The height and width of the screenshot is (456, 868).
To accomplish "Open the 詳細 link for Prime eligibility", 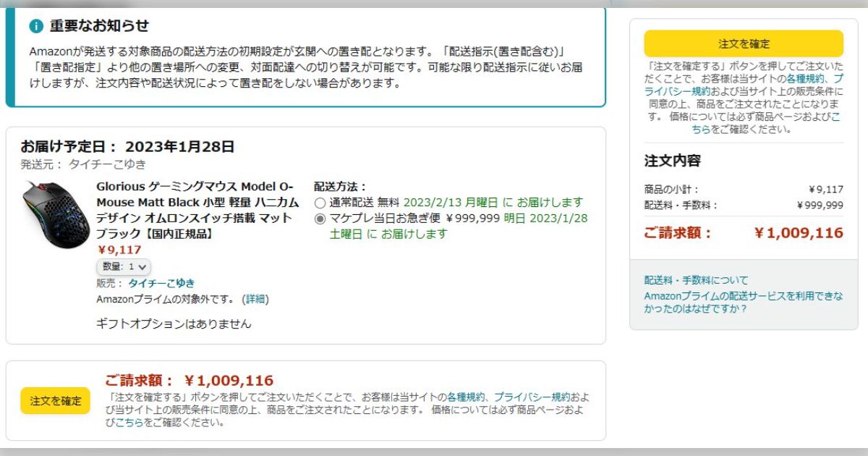I will [x=255, y=299].
